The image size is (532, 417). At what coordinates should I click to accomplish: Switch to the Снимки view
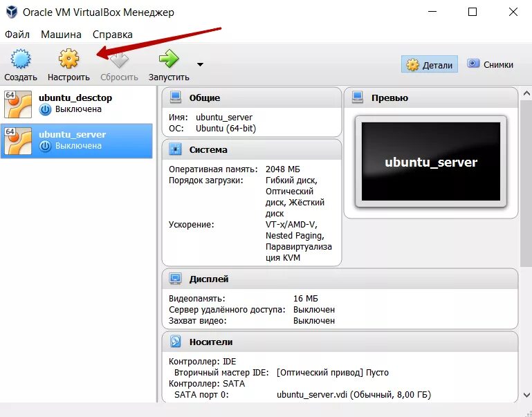(490, 64)
